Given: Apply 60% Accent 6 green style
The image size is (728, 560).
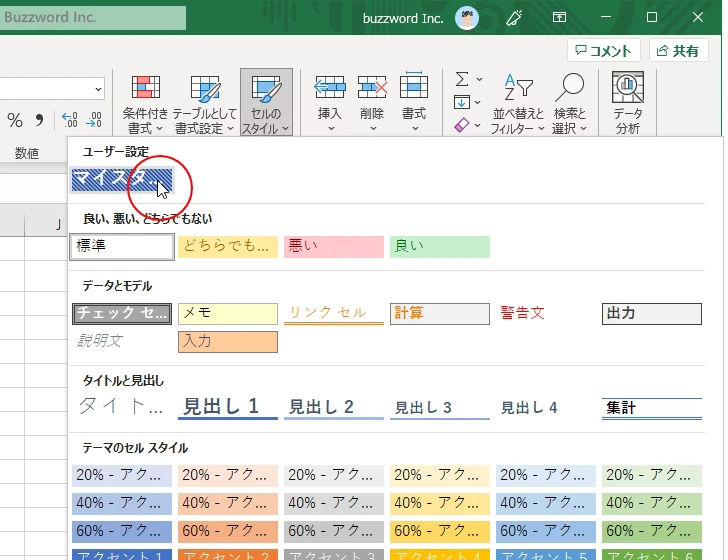Looking at the screenshot, I should [652, 531].
